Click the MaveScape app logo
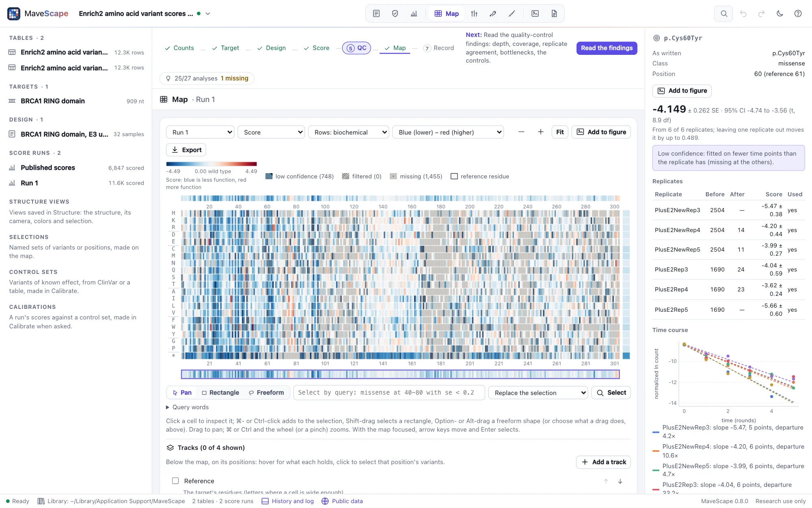Image resolution: width=812 pixels, height=508 pixels. pyautogui.click(x=14, y=13)
